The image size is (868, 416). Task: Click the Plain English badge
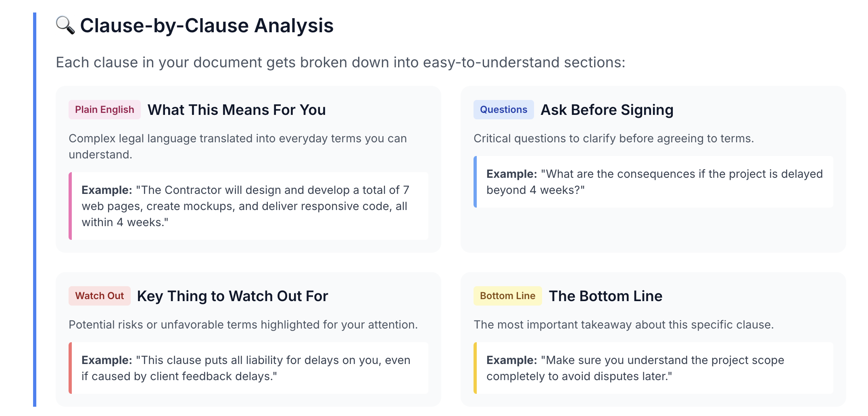click(x=104, y=110)
